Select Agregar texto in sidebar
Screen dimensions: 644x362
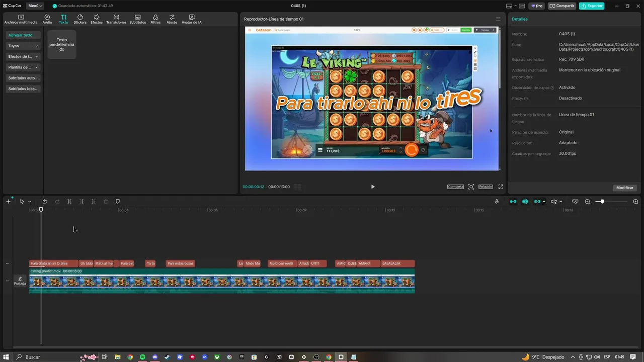(x=23, y=35)
